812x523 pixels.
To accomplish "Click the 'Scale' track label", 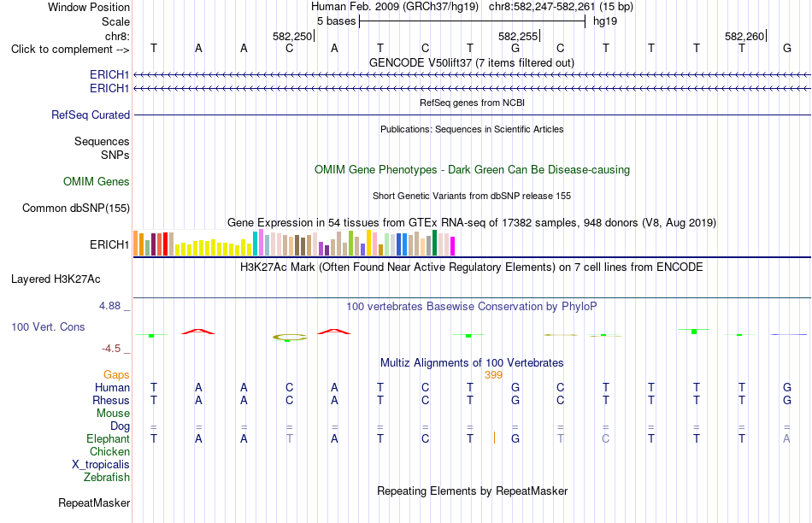I will point(115,21).
